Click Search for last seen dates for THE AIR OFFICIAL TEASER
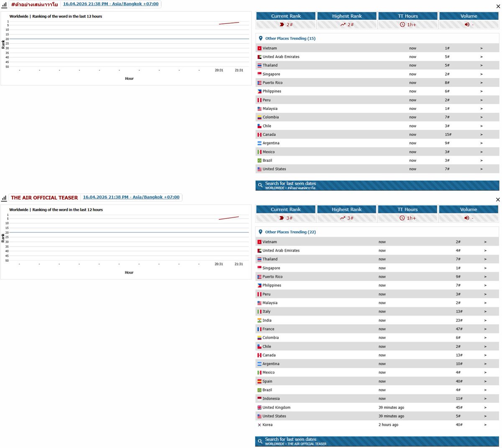The height and width of the screenshot is (448, 502). click(377, 441)
